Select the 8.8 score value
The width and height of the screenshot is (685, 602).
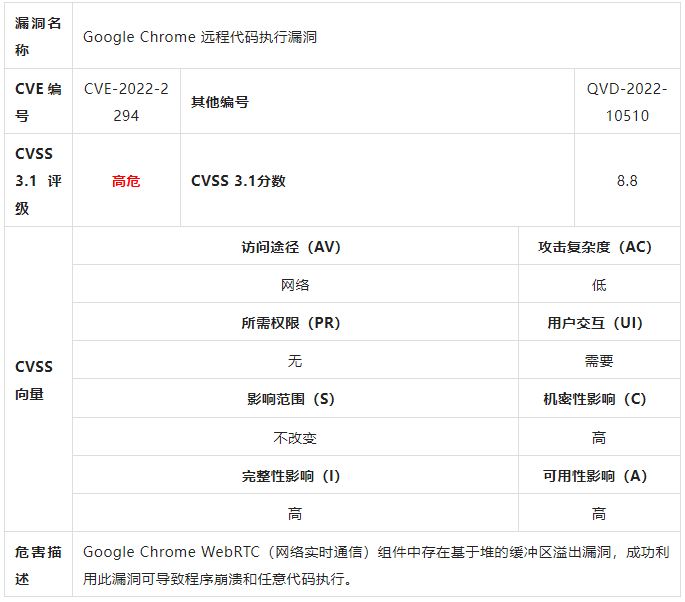pyautogui.click(x=627, y=181)
